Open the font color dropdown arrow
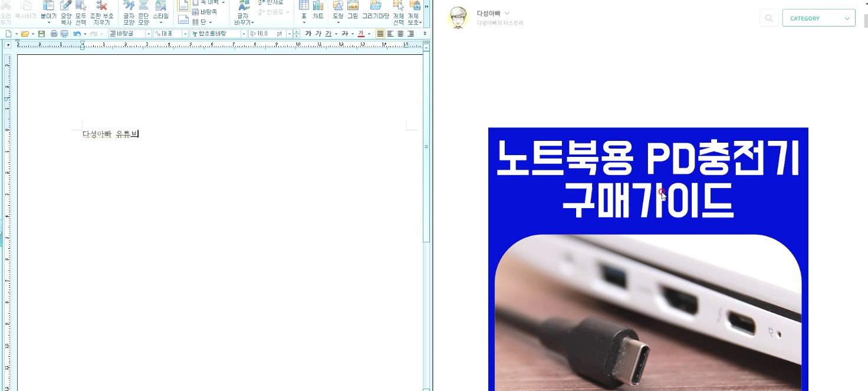This screenshot has width=868, height=391. coord(369,34)
